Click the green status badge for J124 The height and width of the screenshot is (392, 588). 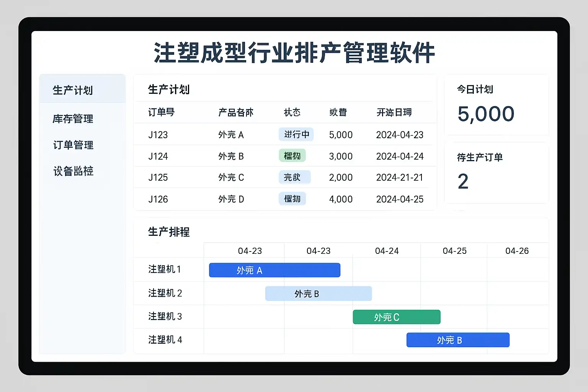click(292, 156)
